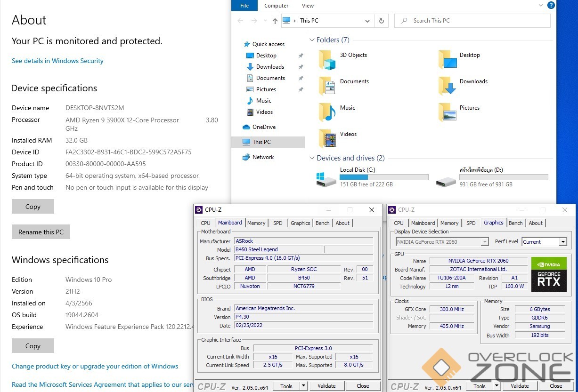Open the File menu in Explorer
The image size is (578, 392).
coord(244,6)
